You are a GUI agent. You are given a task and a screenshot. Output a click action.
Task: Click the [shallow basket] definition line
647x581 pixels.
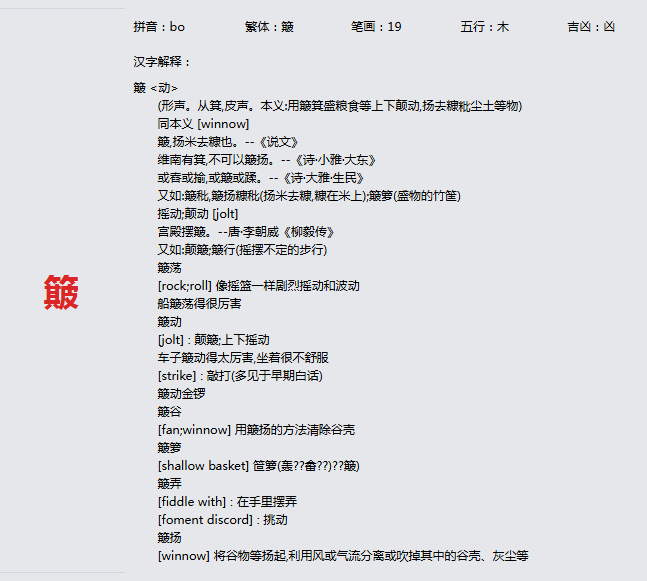(258, 466)
